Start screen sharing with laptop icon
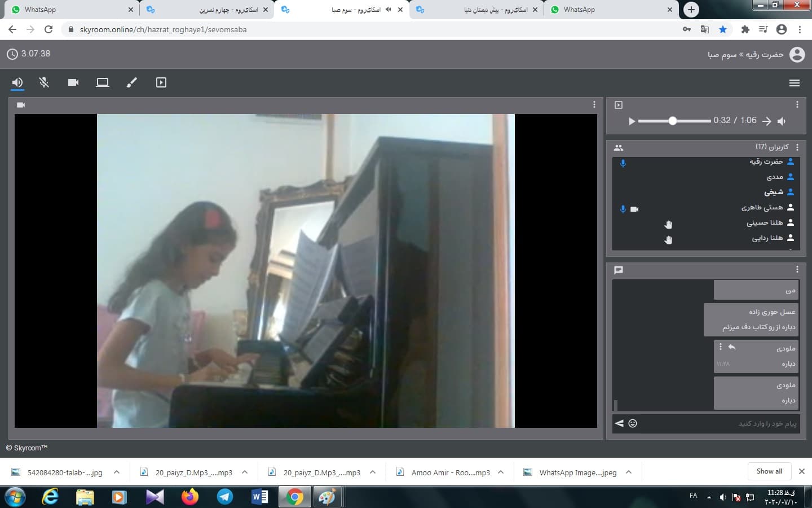Screen dimensions: 812x508 pyautogui.click(x=103, y=82)
